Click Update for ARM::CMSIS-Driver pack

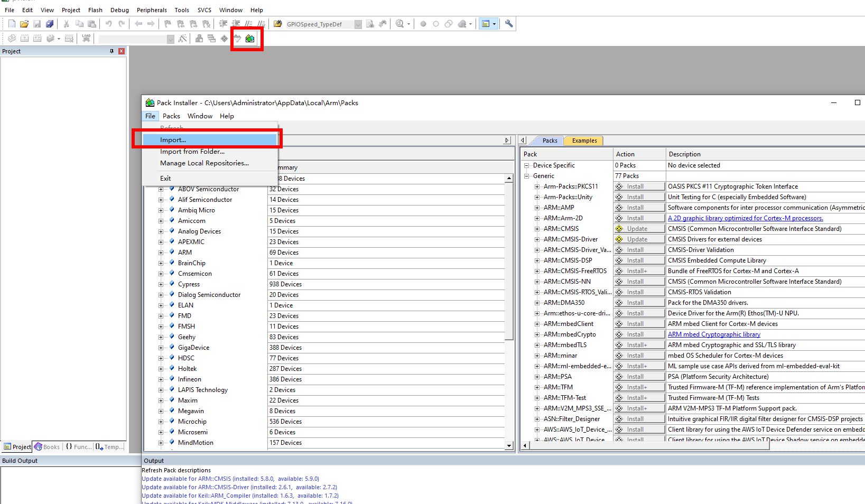tap(639, 239)
